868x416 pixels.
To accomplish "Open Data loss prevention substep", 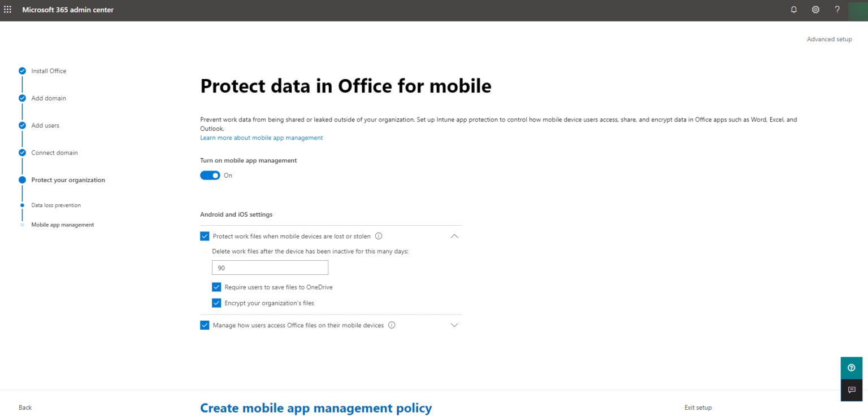I will click(x=56, y=205).
